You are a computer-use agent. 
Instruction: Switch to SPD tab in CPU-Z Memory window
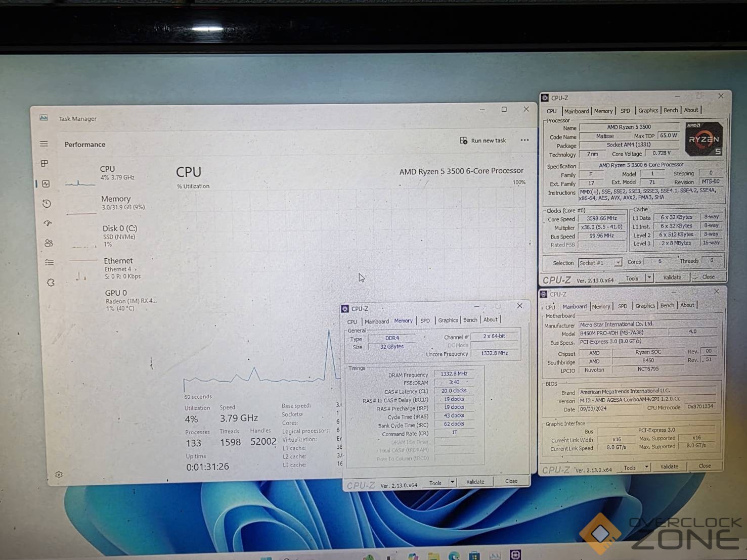(x=425, y=320)
